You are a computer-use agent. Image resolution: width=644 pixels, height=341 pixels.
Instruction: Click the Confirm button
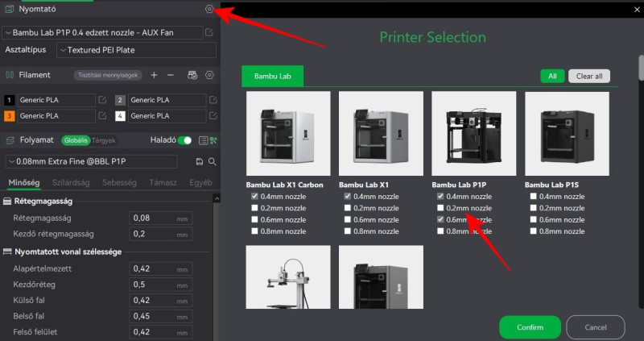[530, 327]
